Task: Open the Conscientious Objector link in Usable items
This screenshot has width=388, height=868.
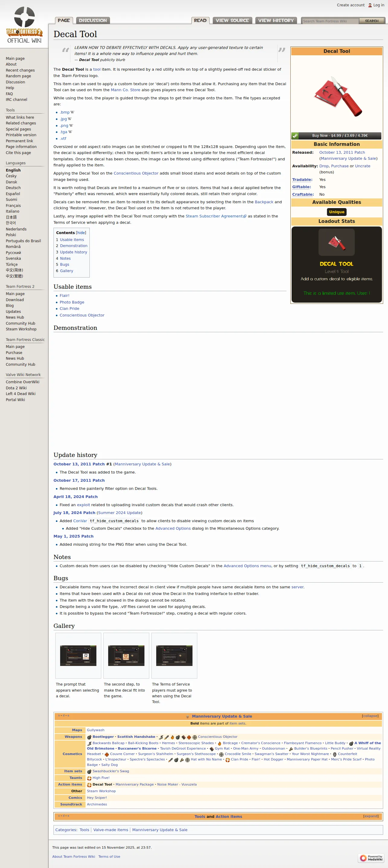Action: [82, 315]
